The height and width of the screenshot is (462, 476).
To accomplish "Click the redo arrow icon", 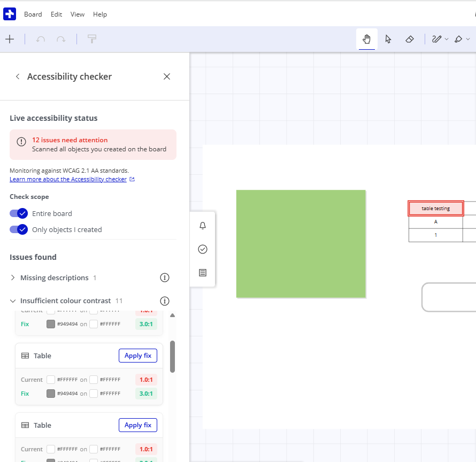I will pyautogui.click(x=61, y=39).
